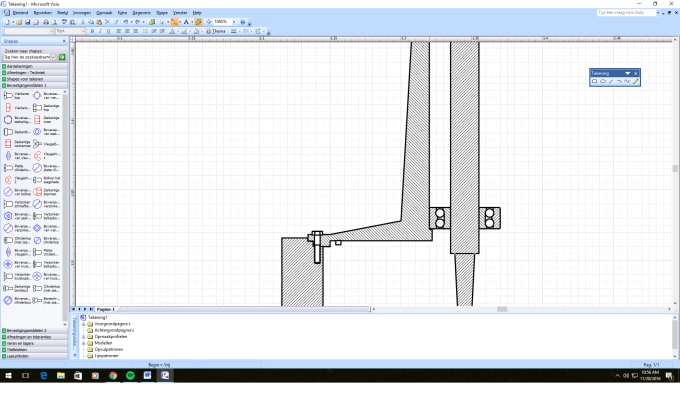This screenshot has height=406, width=680.
Task: Open the Bewerken menu
Action: coord(42,13)
